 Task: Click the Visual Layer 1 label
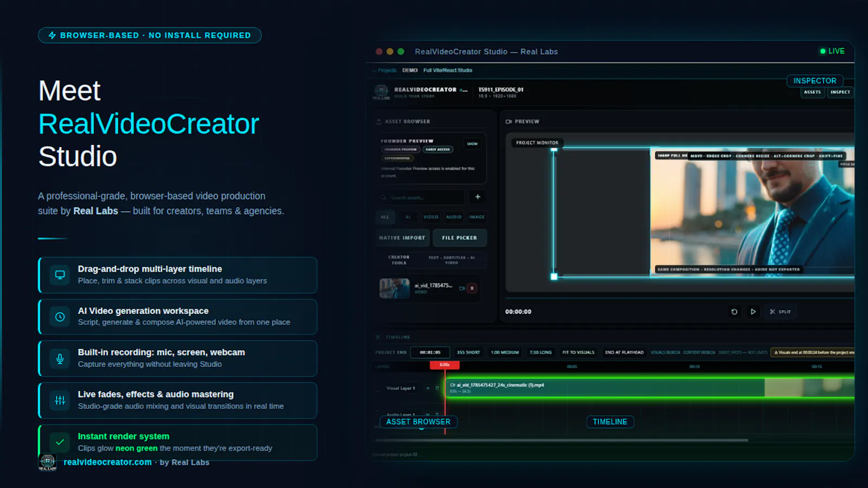click(400, 388)
